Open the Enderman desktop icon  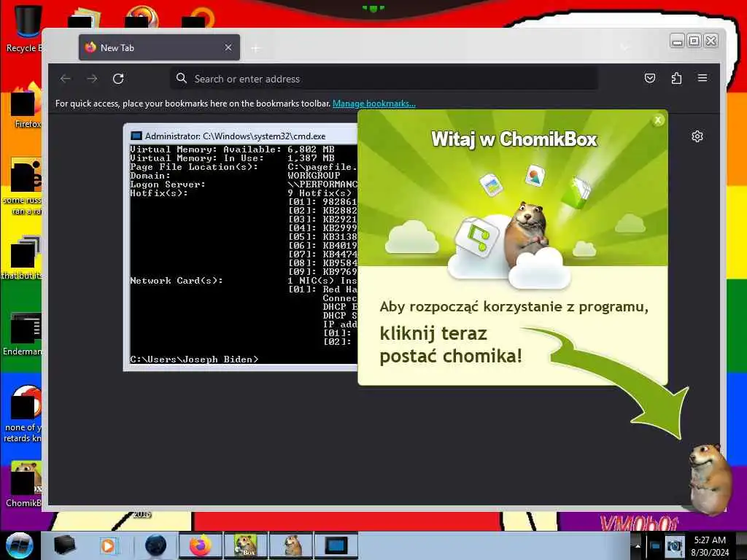(x=24, y=333)
